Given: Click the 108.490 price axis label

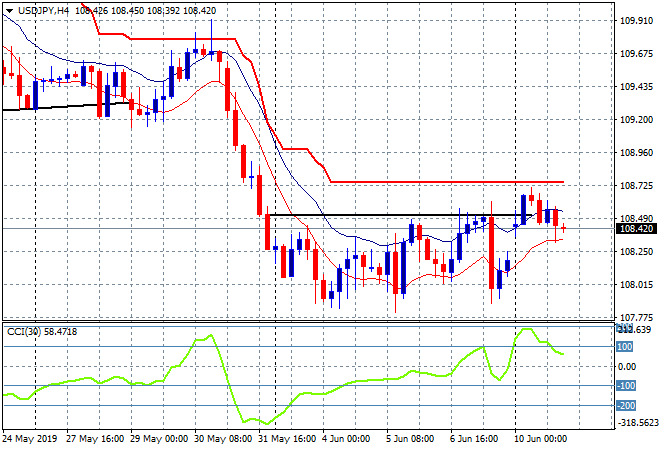Looking at the screenshot, I should (636, 218).
